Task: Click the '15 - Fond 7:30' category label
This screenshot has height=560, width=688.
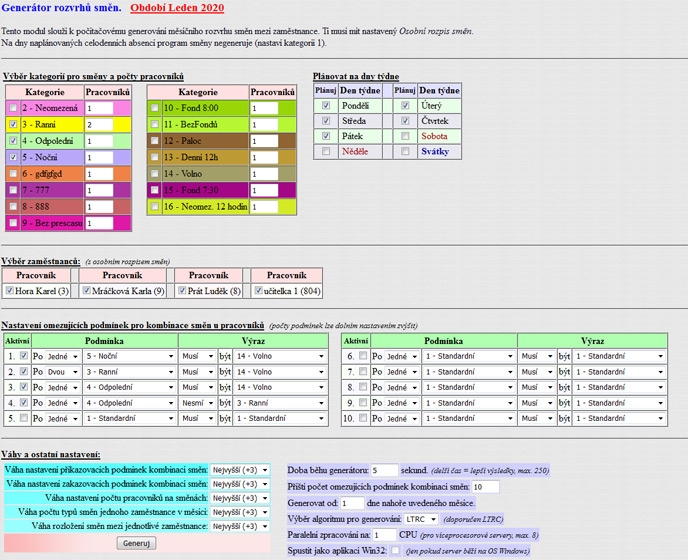Action: 191,190
